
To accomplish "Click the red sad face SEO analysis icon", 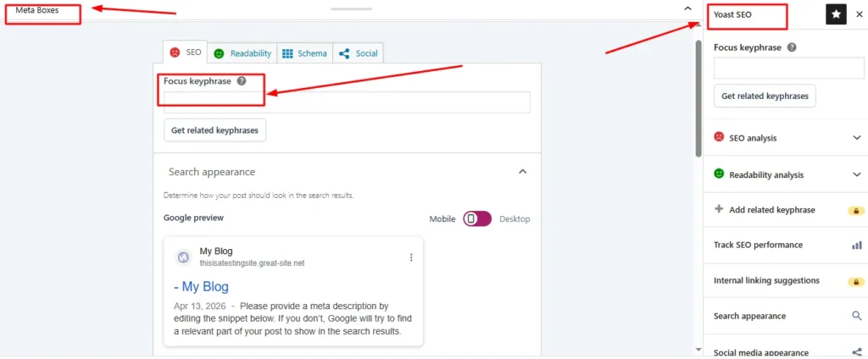I will [x=719, y=136].
